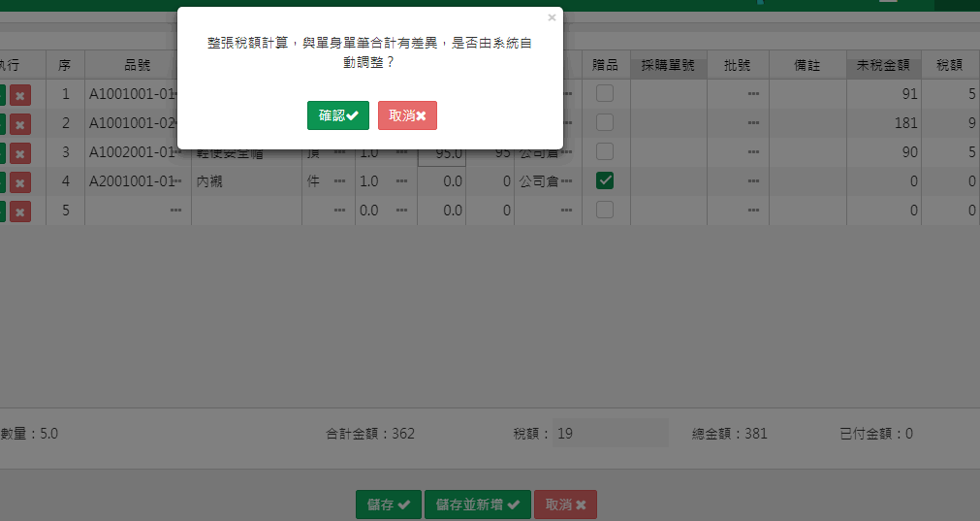Click the 備註 cell in row 1
Viewport: 980px width, 521px height.
click(x=807, y=94)
